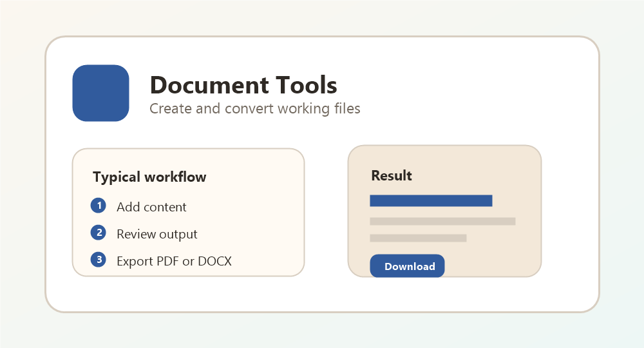Select the step 1 number badge
This screenshot has height=348, width=644.
coord(98,206)
